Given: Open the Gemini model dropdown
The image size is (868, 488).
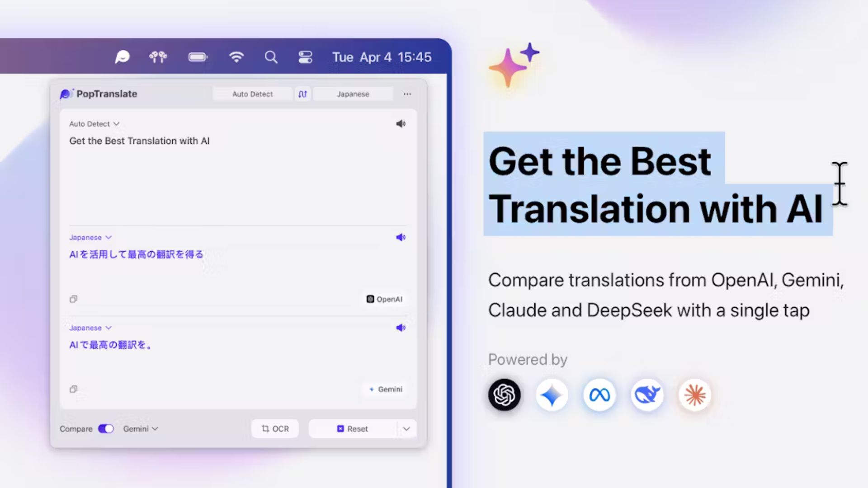Looking at the screenshot, I should (x=141, y=428).
